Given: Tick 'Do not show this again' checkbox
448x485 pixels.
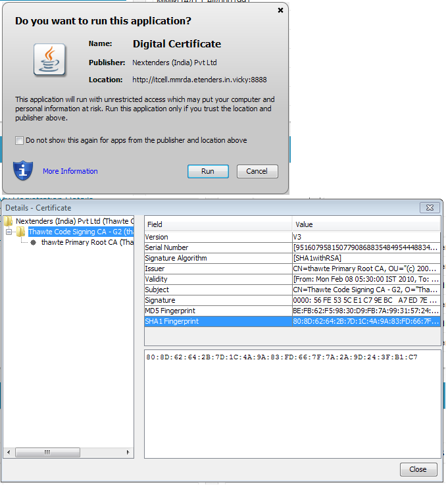Looking at the screenshot, I should (x=19, y=140).
